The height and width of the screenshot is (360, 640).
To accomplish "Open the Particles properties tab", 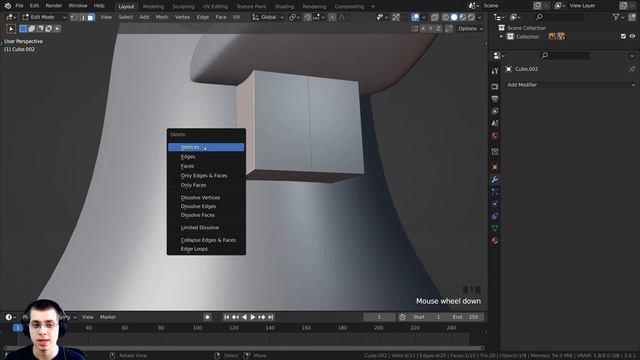I will [495, 191].
